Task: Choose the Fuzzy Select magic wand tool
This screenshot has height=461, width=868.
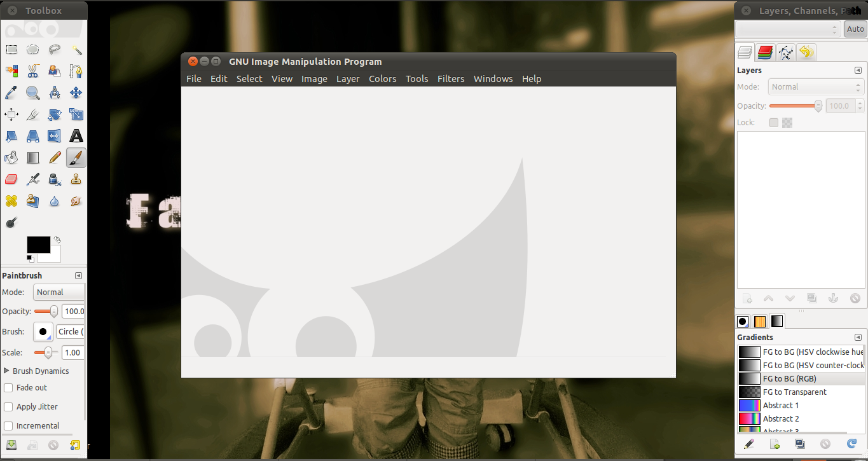Action: [x=76, y=49]
